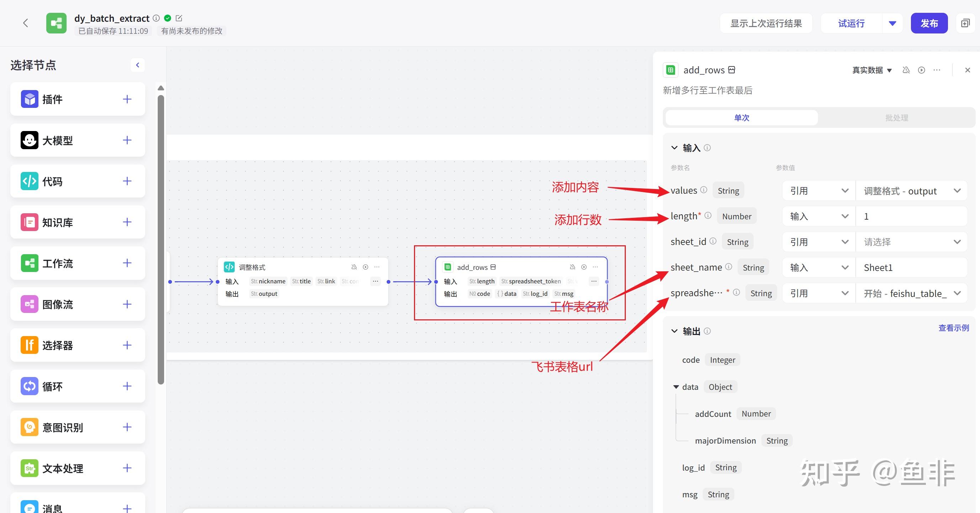Edit the dy_batch_extract workflow name
This screenshot has width=980, height=513.
click(x=179, y=18)
